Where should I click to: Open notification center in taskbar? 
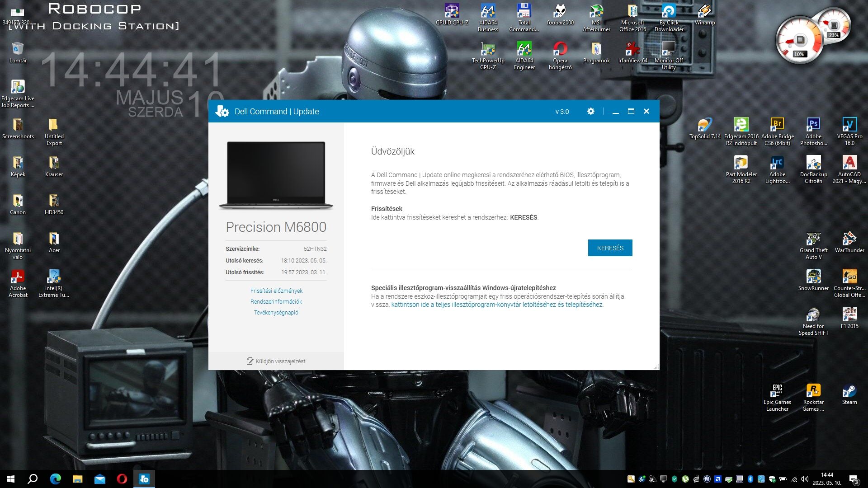854,479
